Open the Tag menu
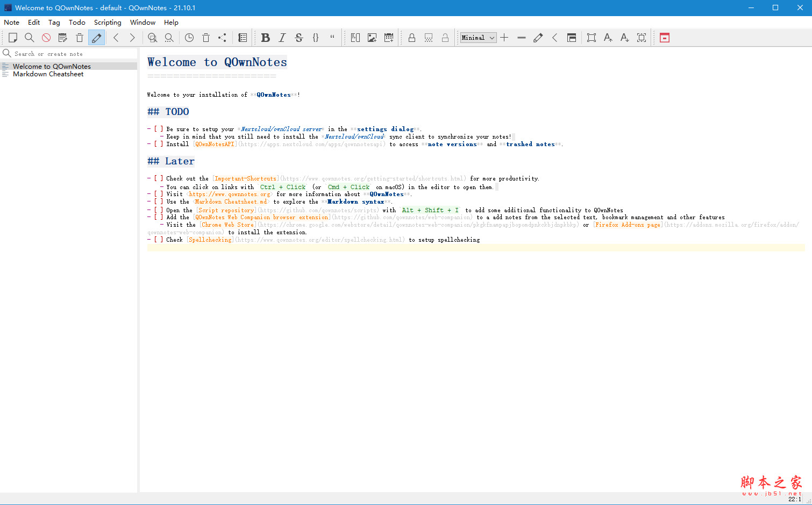Screen dimensions: 812x505 (54, 23)
